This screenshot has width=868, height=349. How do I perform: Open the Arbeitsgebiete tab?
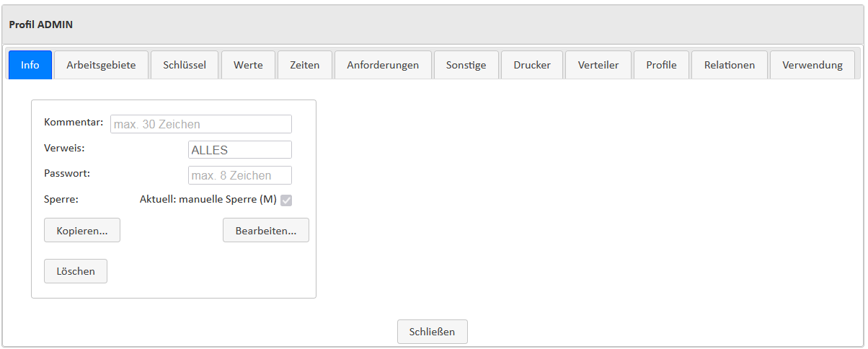[x=101, y=65]
